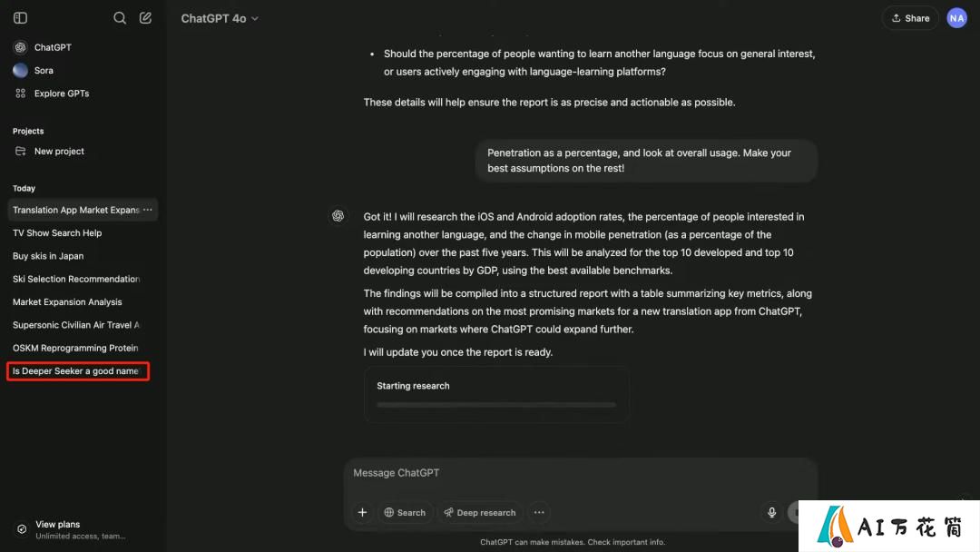Start a new chat with the compose icon
The image size is (980, 552).
coord(145,18)
